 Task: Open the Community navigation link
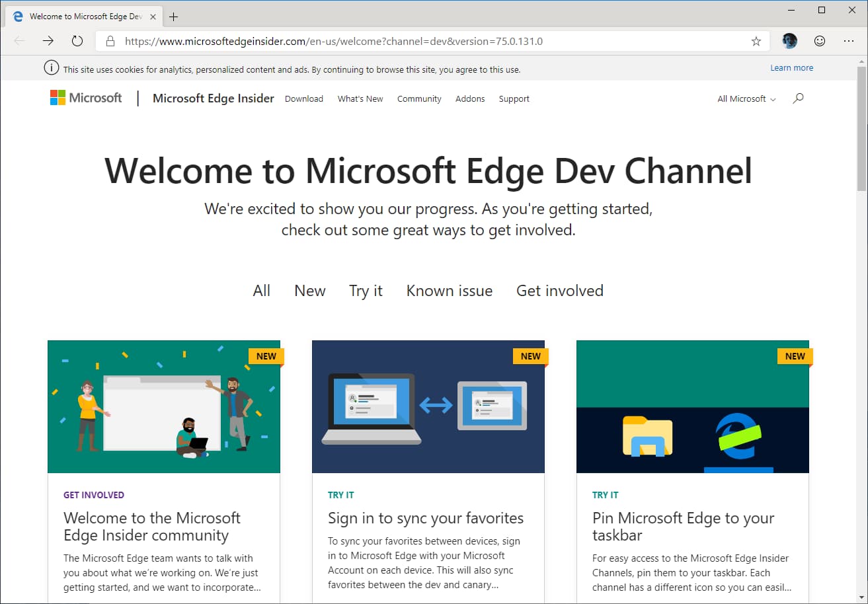[419, 98]
